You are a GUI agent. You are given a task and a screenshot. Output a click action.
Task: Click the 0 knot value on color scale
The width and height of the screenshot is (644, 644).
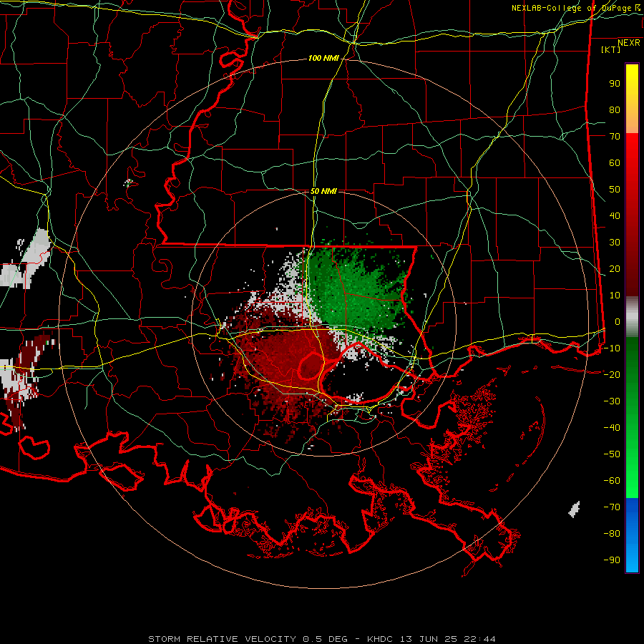618,322
